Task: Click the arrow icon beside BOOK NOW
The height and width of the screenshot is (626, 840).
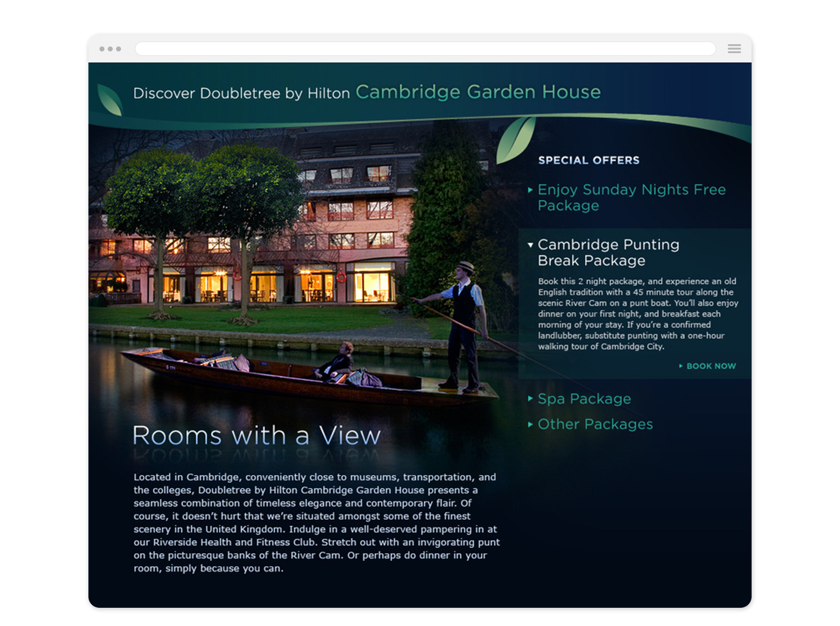Action: tap(681, 366)
